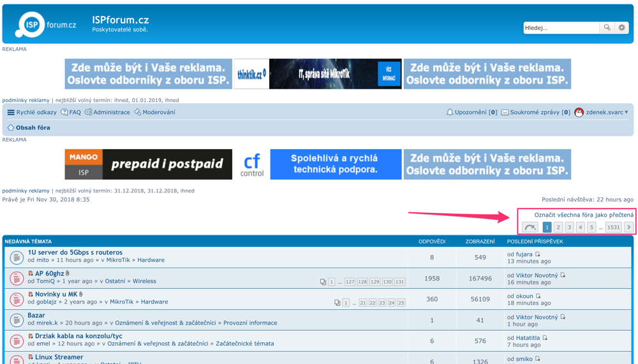Screen dimensions: 638x364
Task: Go to page 131 of AP 60ghz
Action: coord(400,282)
